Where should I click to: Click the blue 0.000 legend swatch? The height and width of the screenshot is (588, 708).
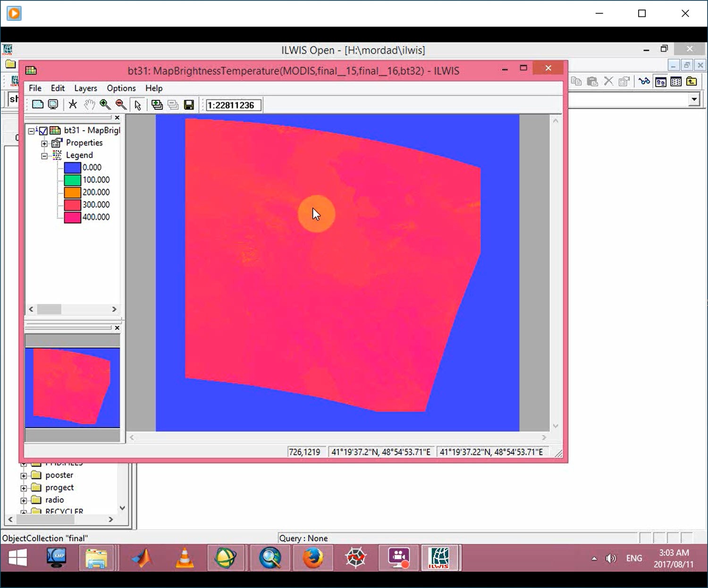click(72, 168)
